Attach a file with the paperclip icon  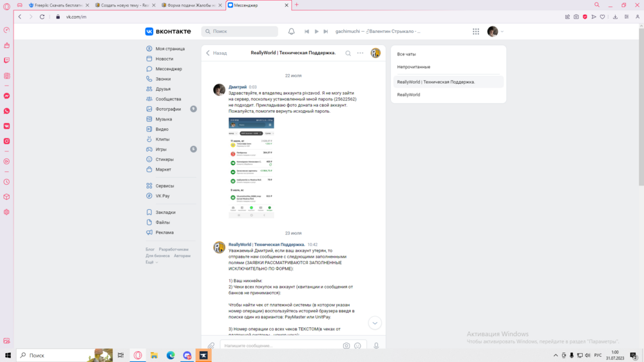(x=211, y=345)
